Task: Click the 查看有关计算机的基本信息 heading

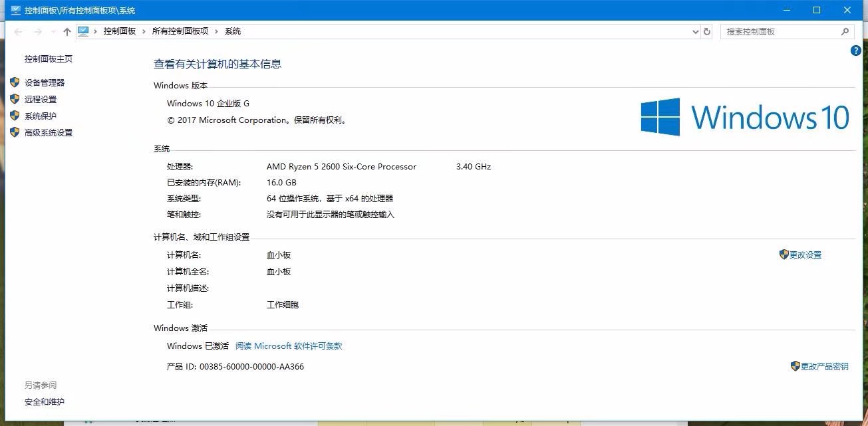Action: [217, 64]
